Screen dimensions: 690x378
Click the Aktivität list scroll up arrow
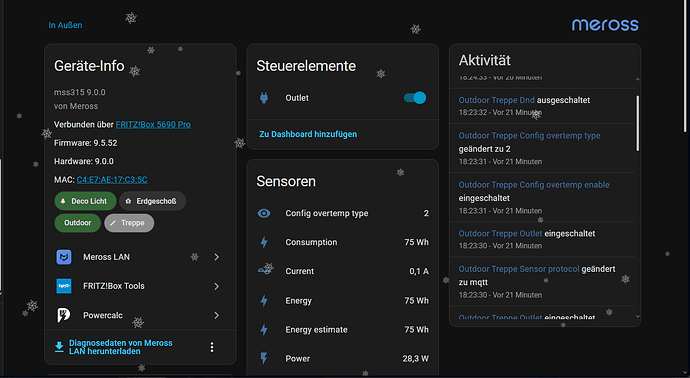tap(638, 79)
